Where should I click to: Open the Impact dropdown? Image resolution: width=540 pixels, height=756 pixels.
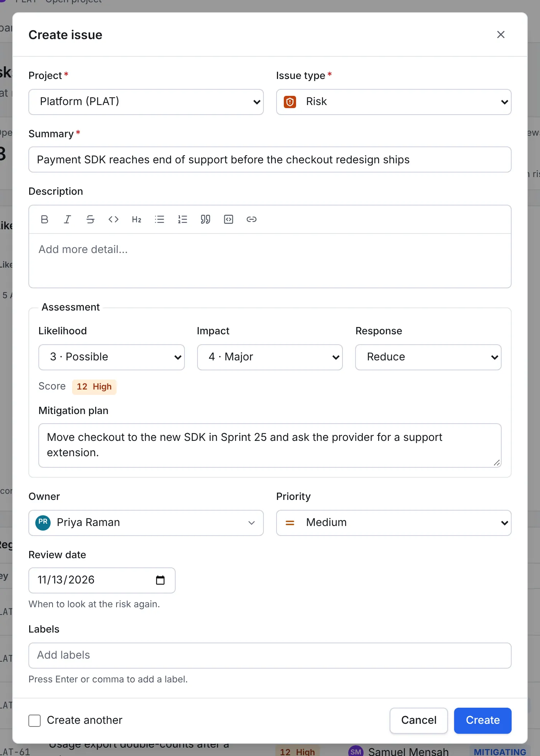(x=270, y=357)
